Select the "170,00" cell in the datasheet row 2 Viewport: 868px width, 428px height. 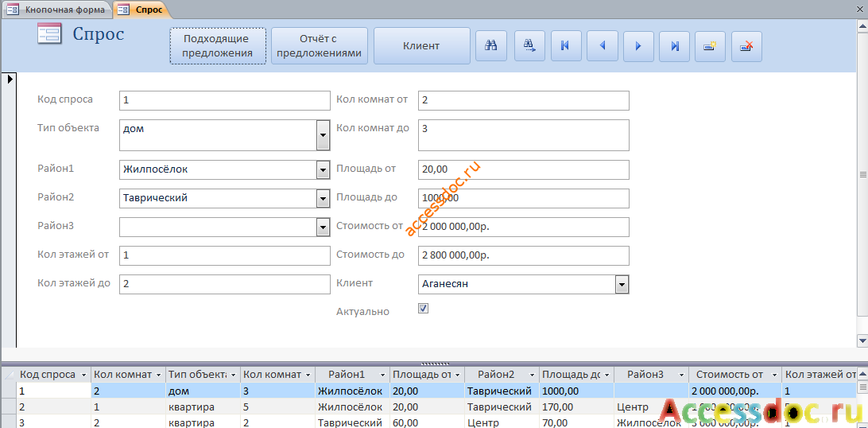[576, 407]
